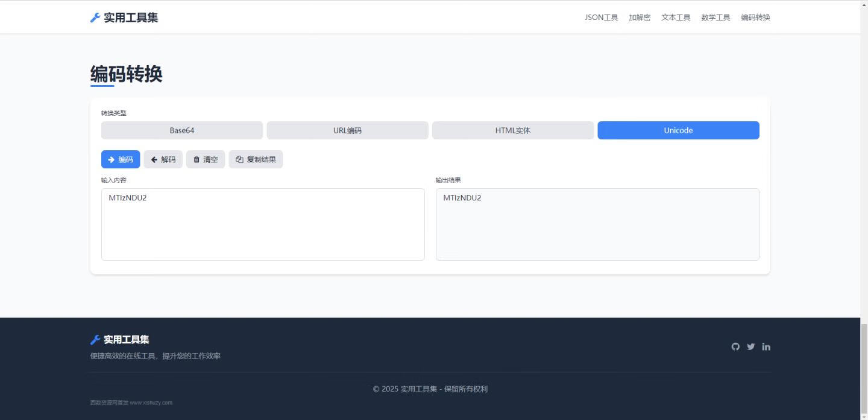
Task: Select the Base64 conversion type
Action: (181, 130)
